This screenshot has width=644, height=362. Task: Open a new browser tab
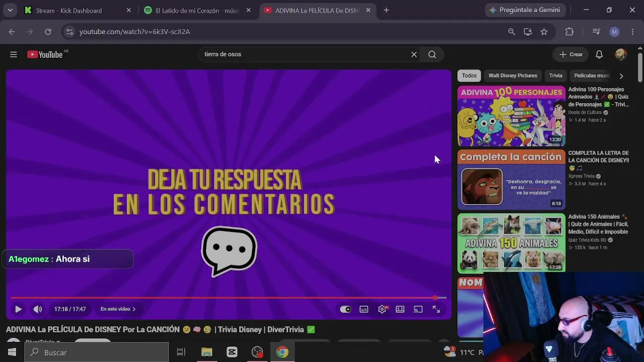386,10
